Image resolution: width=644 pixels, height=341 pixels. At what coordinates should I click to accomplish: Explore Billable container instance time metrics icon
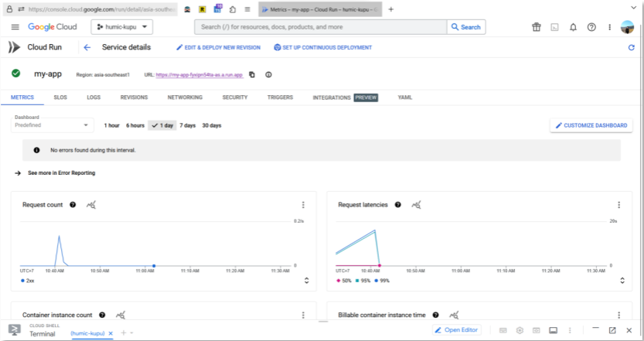pos(455,315)
